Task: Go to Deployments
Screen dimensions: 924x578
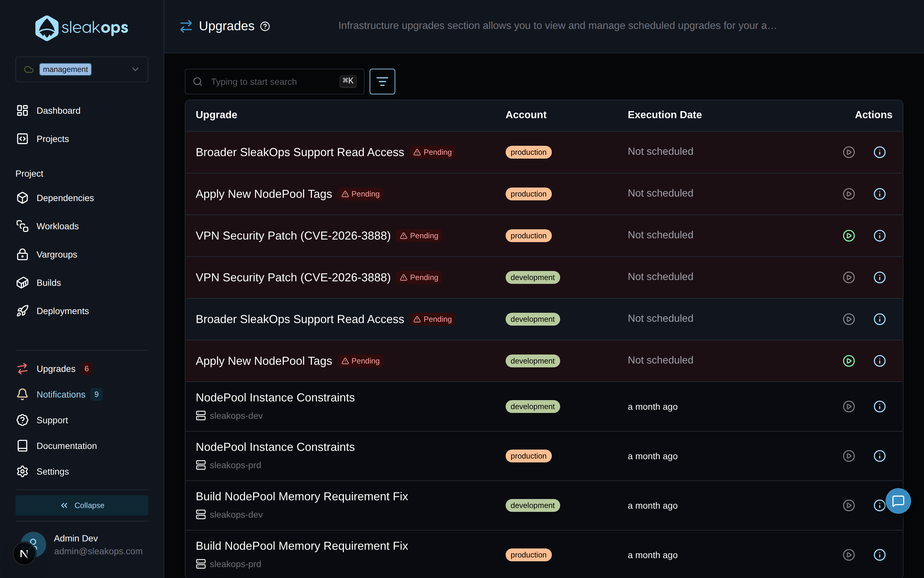Action: (x=53, y=311)
